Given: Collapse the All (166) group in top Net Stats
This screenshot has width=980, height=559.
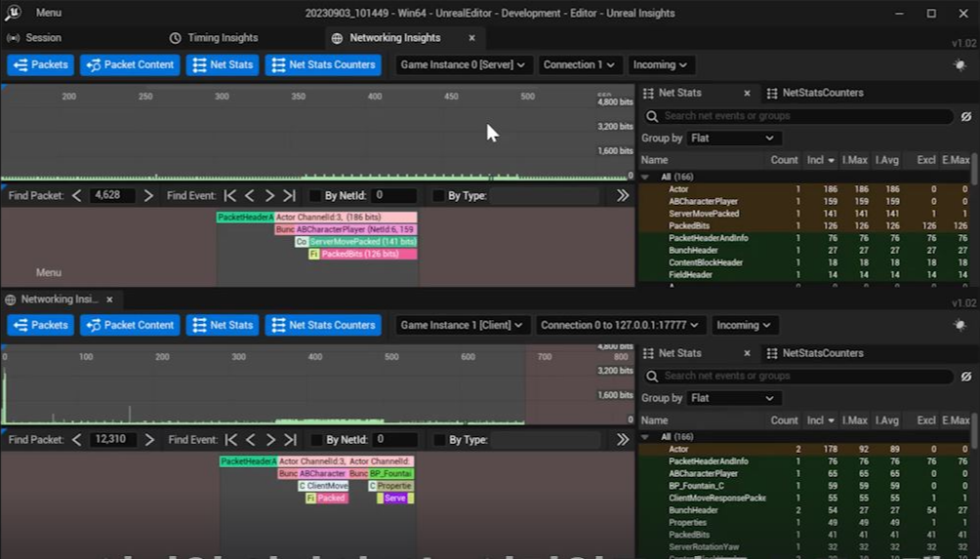Looking at the screenshot, I should (x=645, y=177).
